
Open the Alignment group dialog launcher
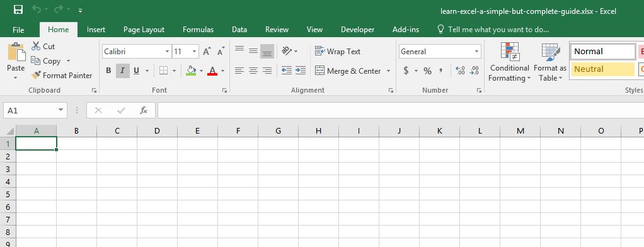[391, 90]
